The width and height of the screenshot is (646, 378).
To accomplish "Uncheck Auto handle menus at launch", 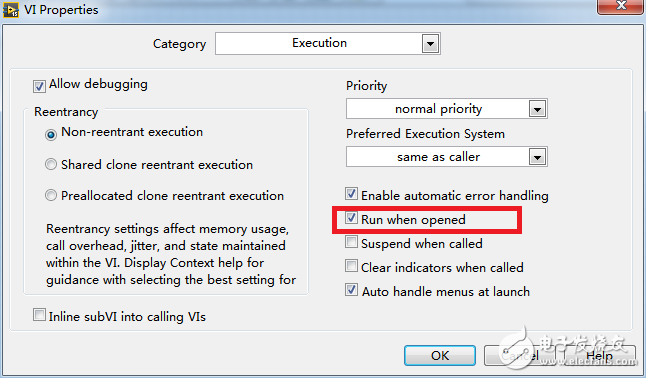I will point(351,290).
